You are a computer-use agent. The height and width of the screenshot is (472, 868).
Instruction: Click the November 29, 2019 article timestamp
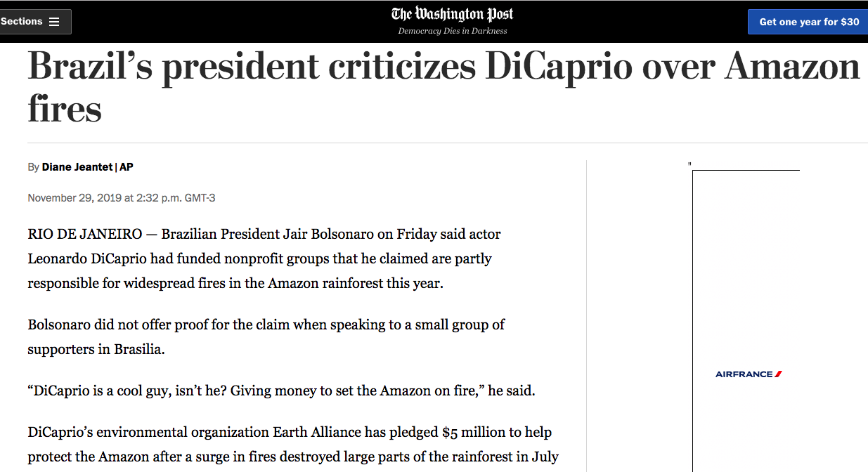click(121, 198)
